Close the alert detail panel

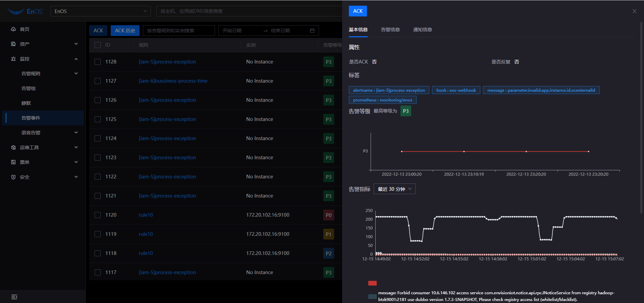click(634, 11)
